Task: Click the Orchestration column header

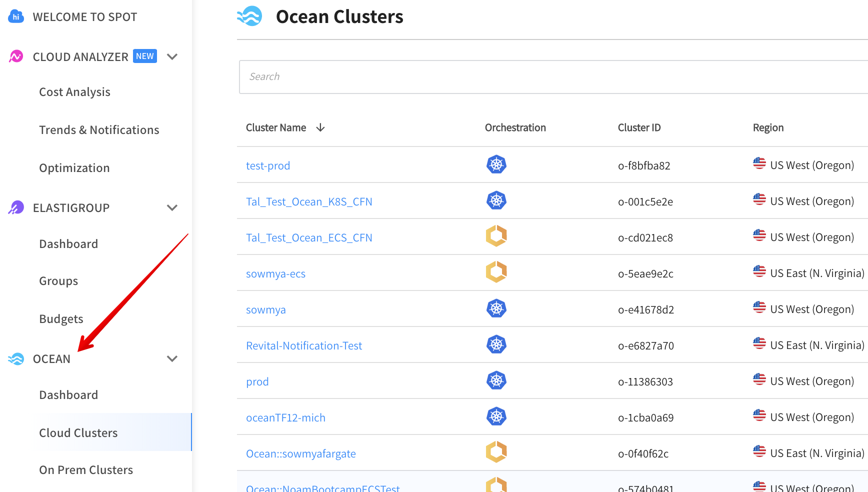Action: tap(515, 128)
